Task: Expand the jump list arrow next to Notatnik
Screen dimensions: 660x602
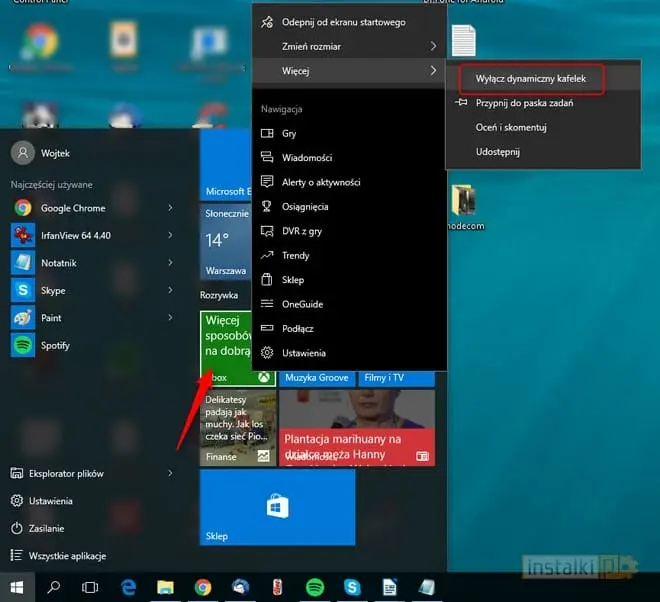Action: point(171,263)
